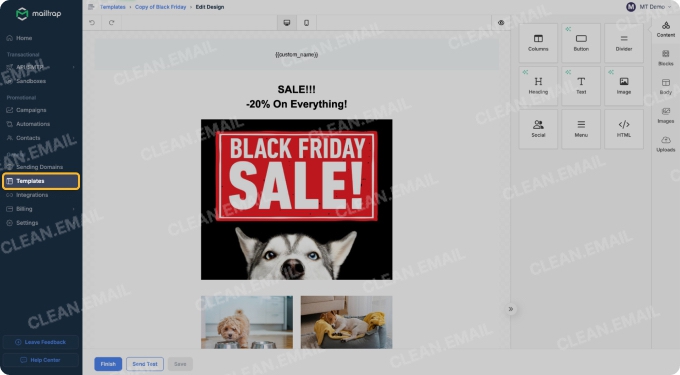Click the Mailtrap logo
Image resolution: width=680 pixels, height=375 pixels.
[39, 13]
